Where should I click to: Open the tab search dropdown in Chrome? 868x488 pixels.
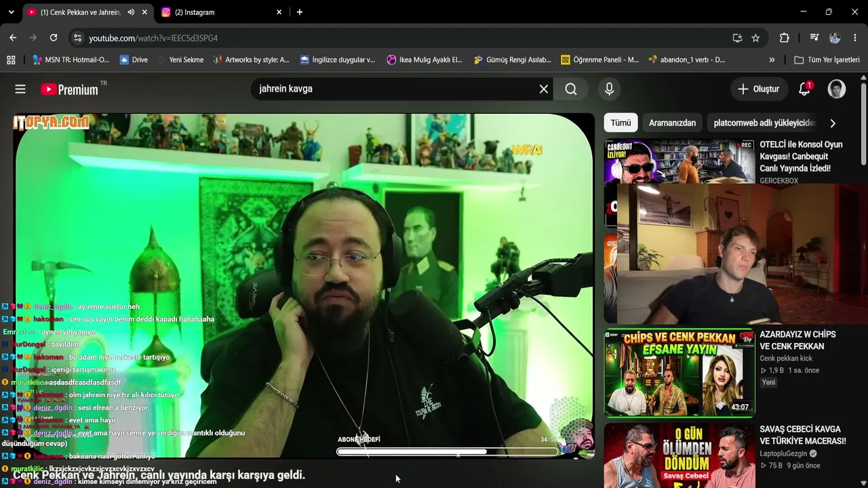(x=11, y=12)
